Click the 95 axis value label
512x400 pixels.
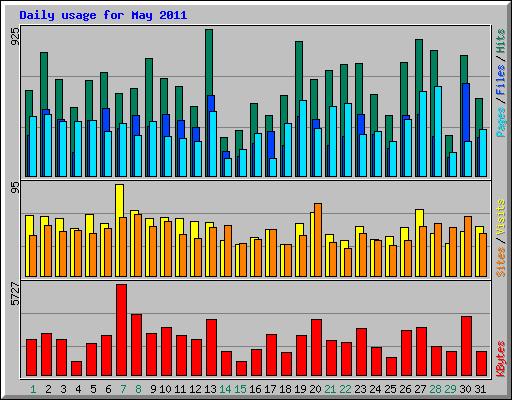(15, 187)
